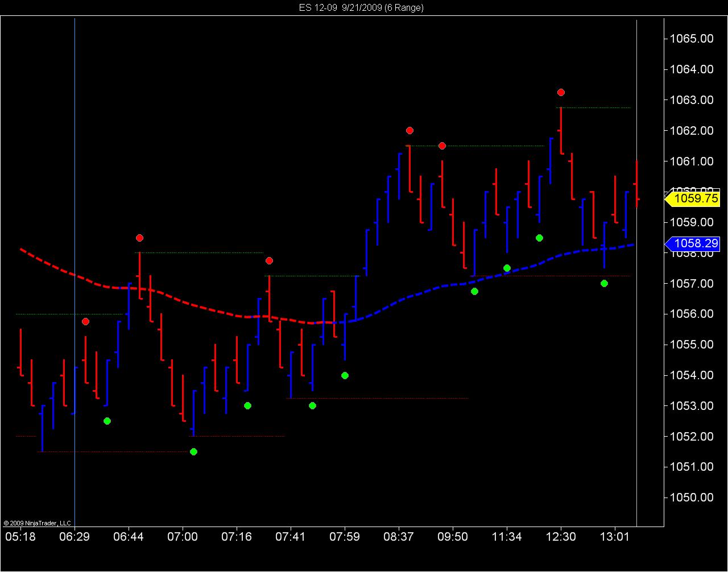Click the 07:16 time axis label

point(237,537)
